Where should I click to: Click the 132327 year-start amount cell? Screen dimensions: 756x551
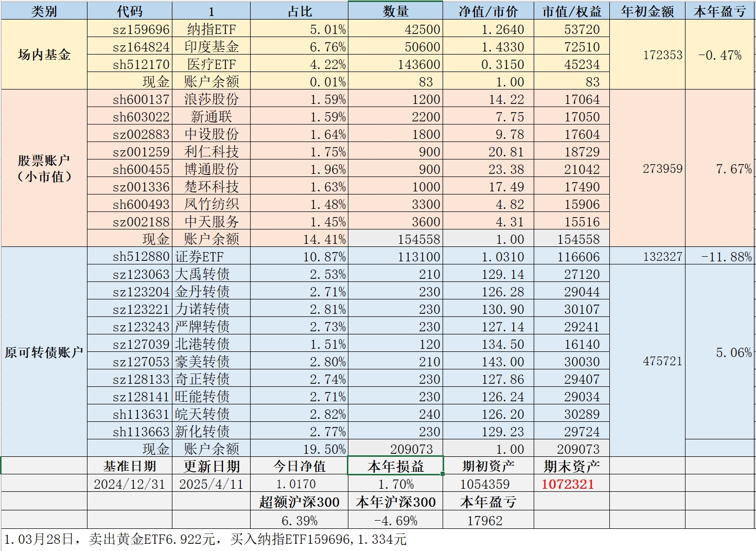point(647,256)
